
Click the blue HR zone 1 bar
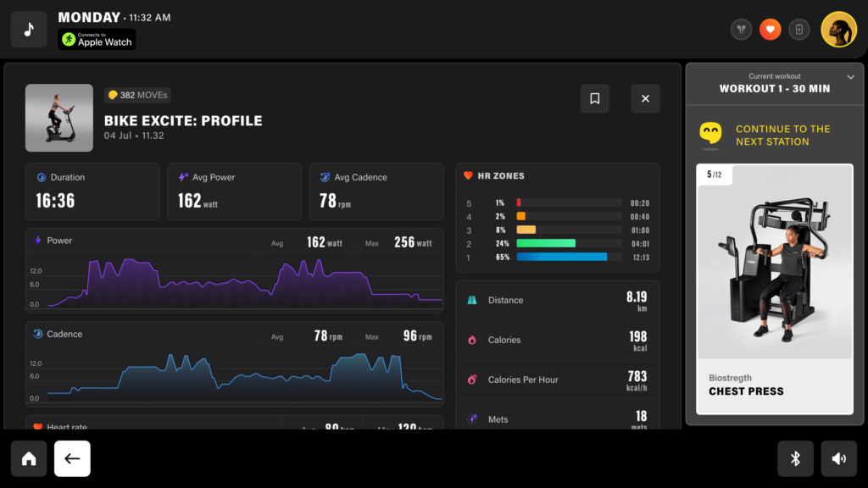[x=562, y=257]
